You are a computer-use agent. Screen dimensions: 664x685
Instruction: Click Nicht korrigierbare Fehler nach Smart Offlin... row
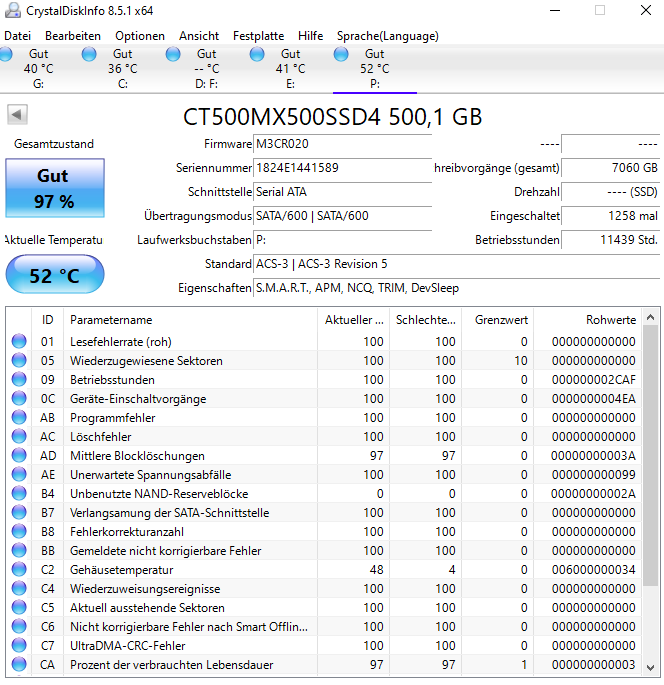tap(324, 626)
